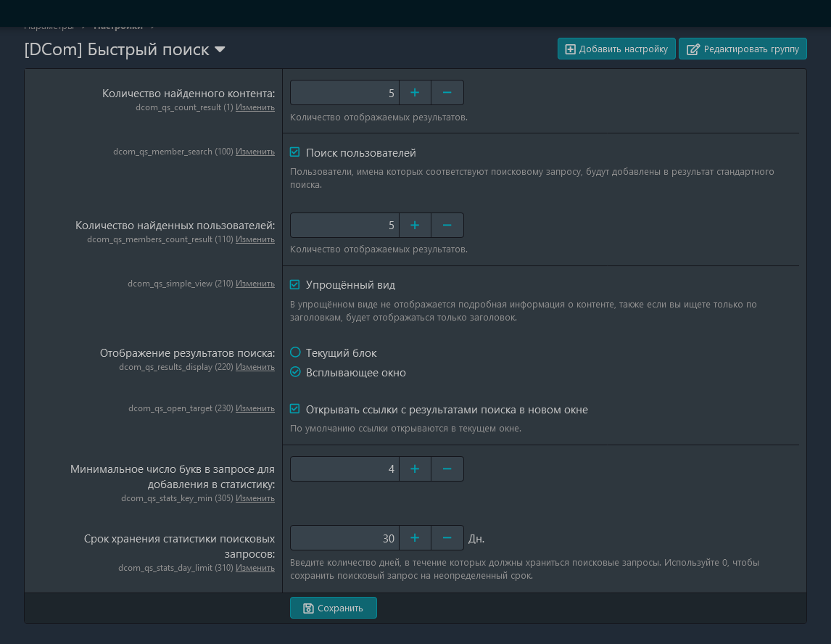Screen dimensions: 831x644
Task: Increase minimum letters in query value
Action: coord(415,469)
